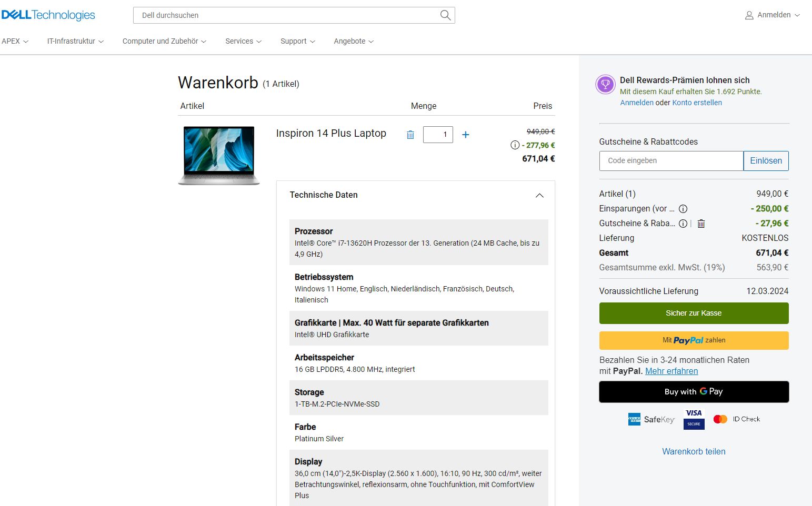Click the Storage specification heading
Viewport: 812px width, 506px height.
click(x=309, y=392)
